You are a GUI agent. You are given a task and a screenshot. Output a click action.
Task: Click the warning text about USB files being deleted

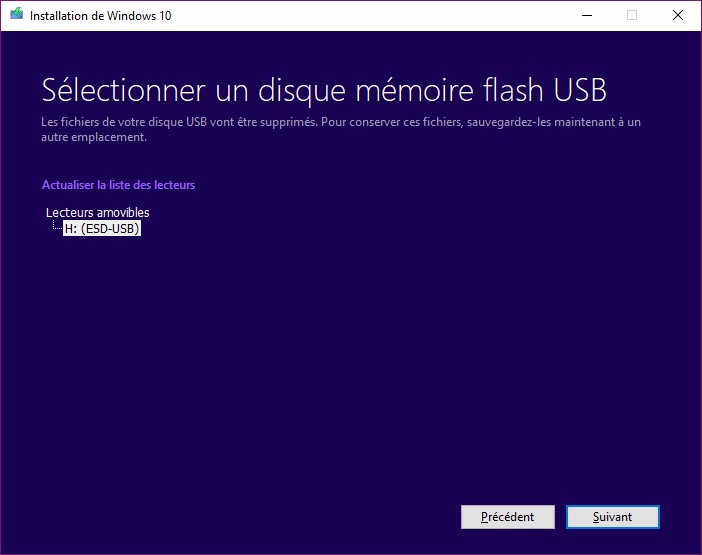coord(340,122)
